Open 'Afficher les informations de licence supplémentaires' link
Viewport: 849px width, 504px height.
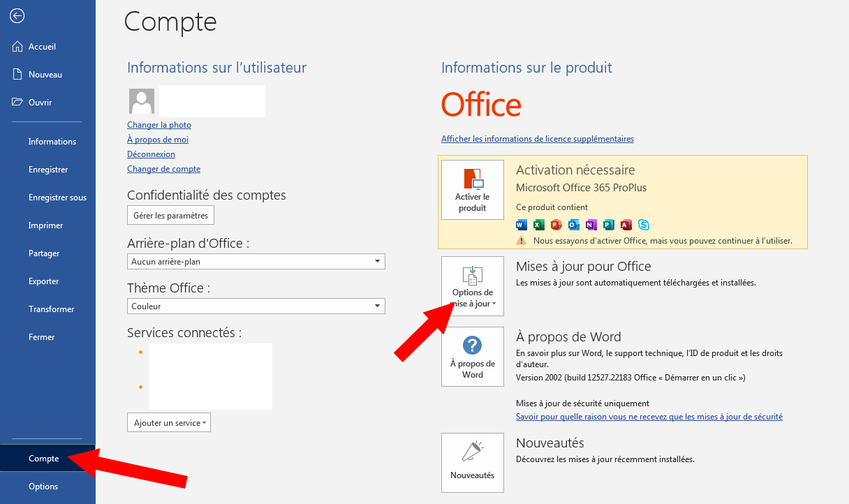pos(537,138)
